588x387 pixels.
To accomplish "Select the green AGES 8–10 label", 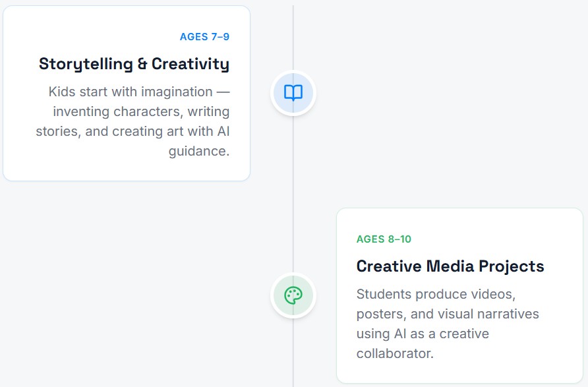I will click(x=384, y=239).
